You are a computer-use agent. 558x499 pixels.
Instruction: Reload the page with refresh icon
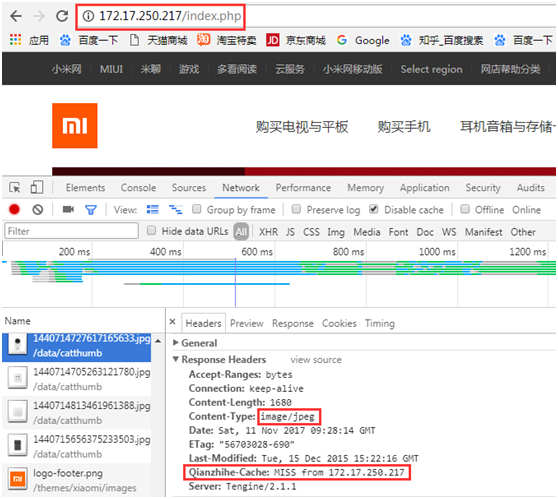pyautogui.click(x=62, y=16)
